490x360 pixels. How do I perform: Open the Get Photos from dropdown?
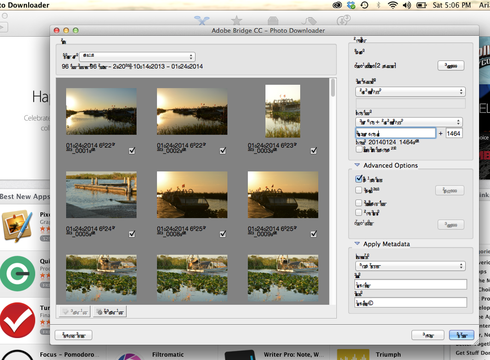coord(137,56)
